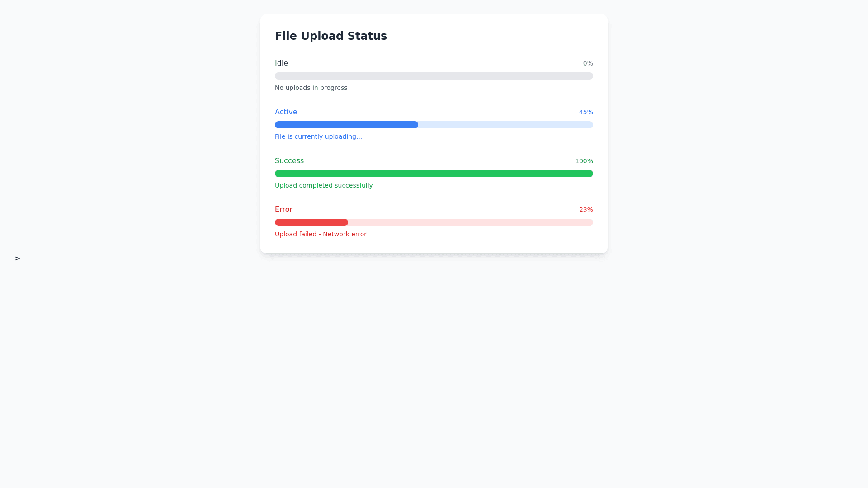Click the empty gray Idle progress bar
The image size is (868, 488).
click(434, 76)
